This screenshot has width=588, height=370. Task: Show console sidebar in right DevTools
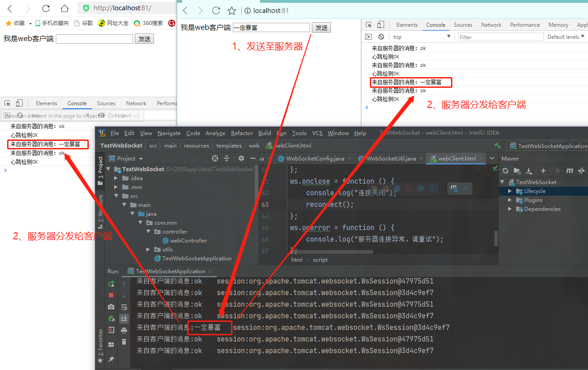point(369,37)
